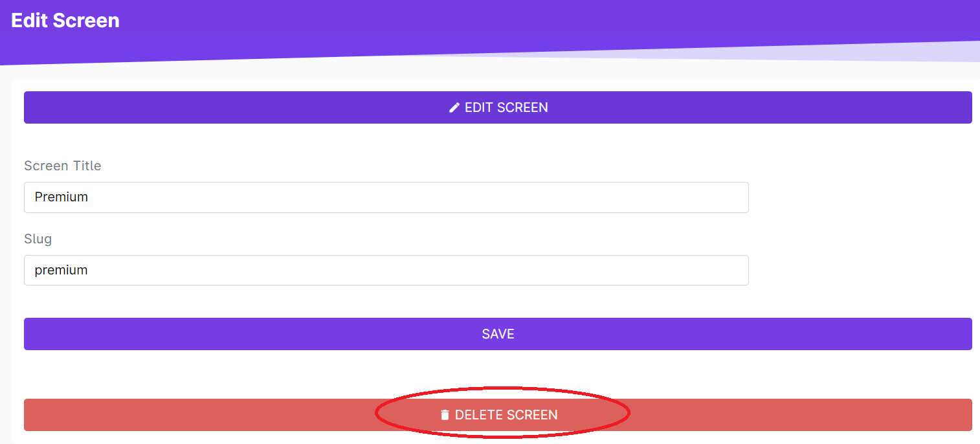
Task: Click the "Slug" field label
Action: pos(38,239)
